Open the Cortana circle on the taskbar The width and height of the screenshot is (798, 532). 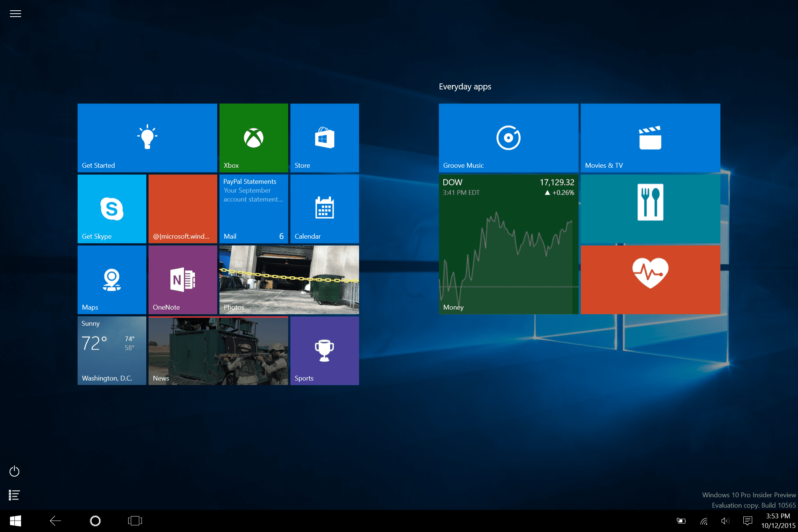point(95,521)
